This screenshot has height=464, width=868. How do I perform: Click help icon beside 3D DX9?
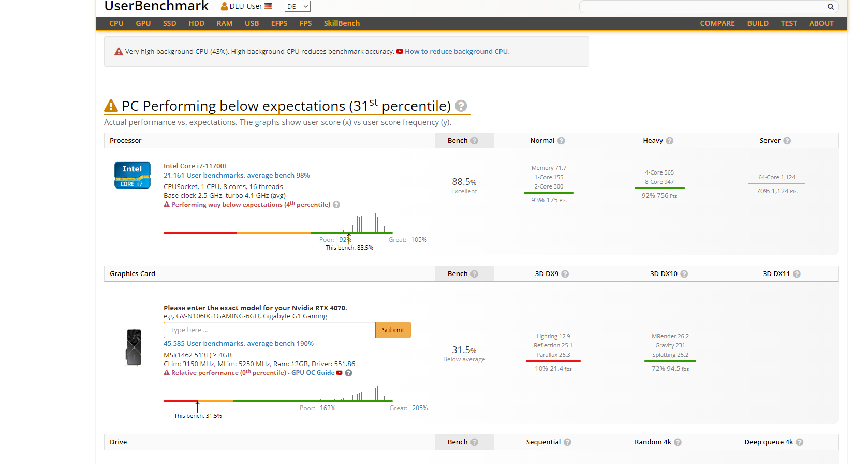click(565, 274)
